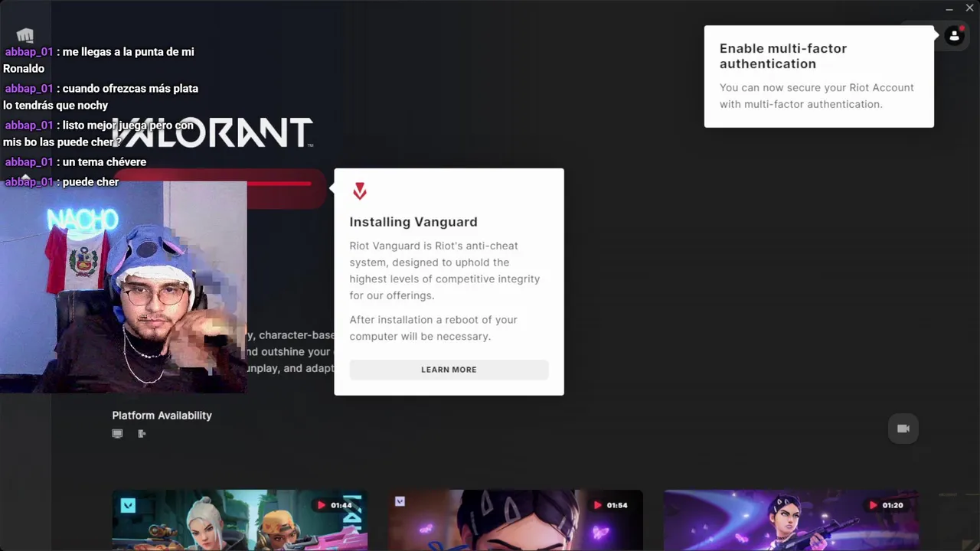980x551 pixels.
Task: Click chat message 'un tema chévere'
Action: 104,162
